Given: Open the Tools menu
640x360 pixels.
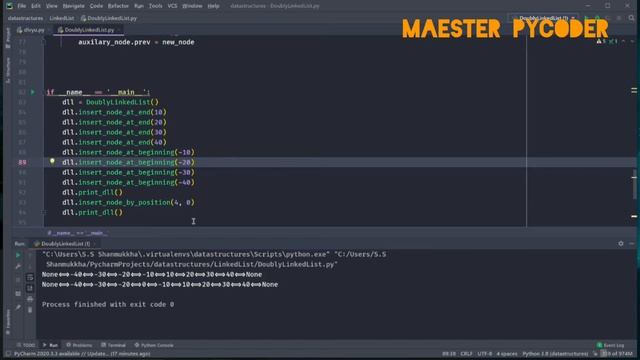Looking at the screenshot, I should tap(156, 6).
